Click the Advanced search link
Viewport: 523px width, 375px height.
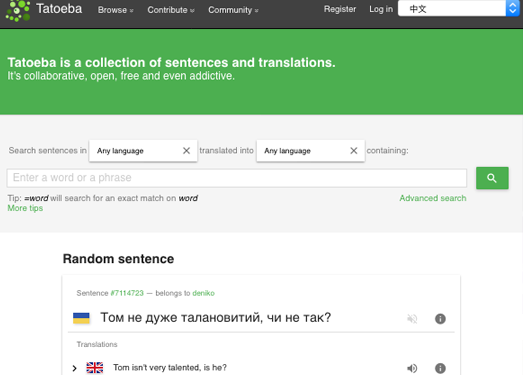(x=433, y=198)
